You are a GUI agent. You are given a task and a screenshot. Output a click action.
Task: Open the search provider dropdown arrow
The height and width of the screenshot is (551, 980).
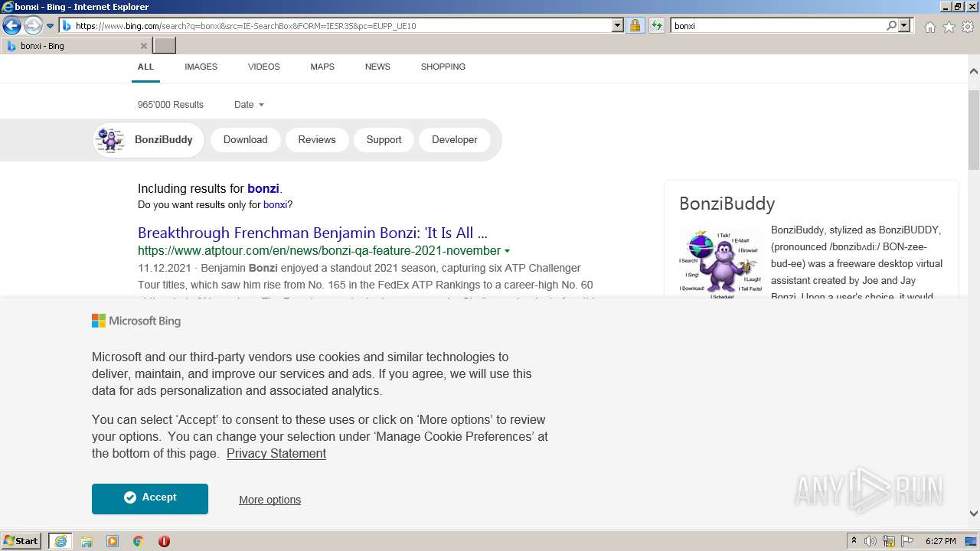coord(904,25)
